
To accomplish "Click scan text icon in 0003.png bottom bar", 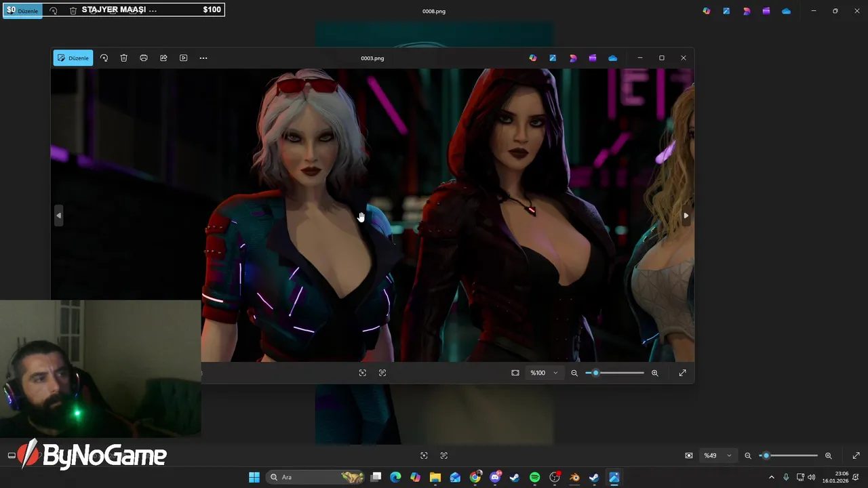I will point(382,373).
